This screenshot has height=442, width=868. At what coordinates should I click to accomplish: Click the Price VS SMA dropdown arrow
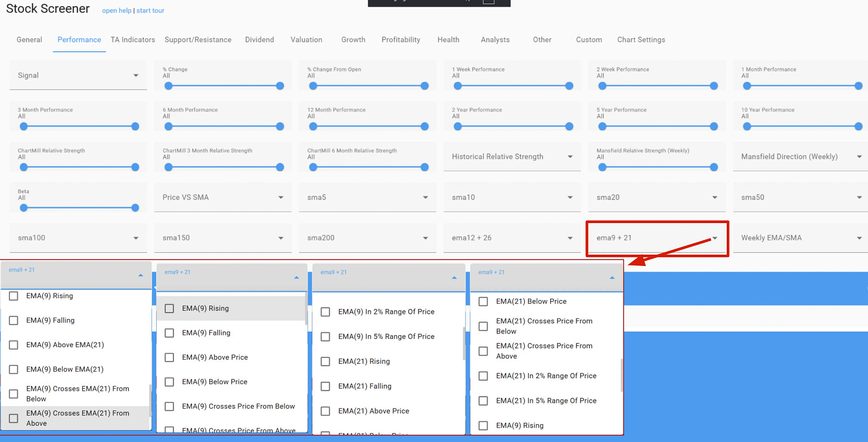pos(281,197)
